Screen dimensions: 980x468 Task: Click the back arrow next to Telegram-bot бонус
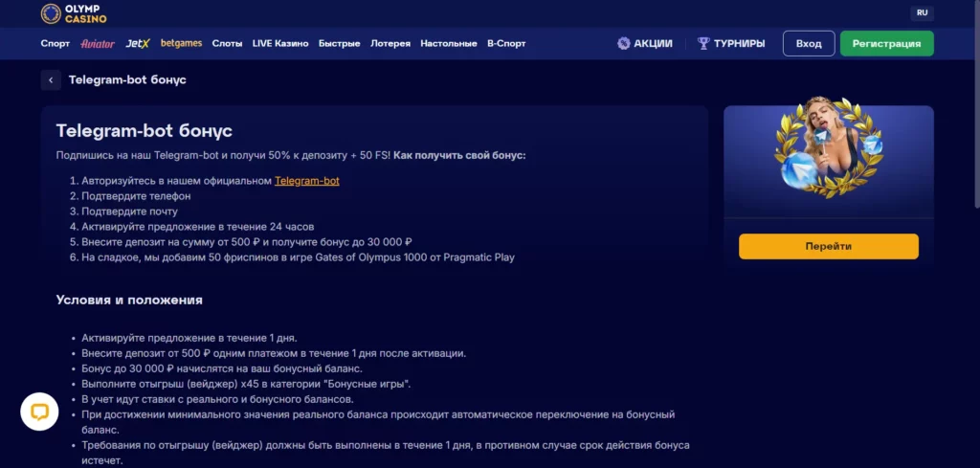[51, 80]
